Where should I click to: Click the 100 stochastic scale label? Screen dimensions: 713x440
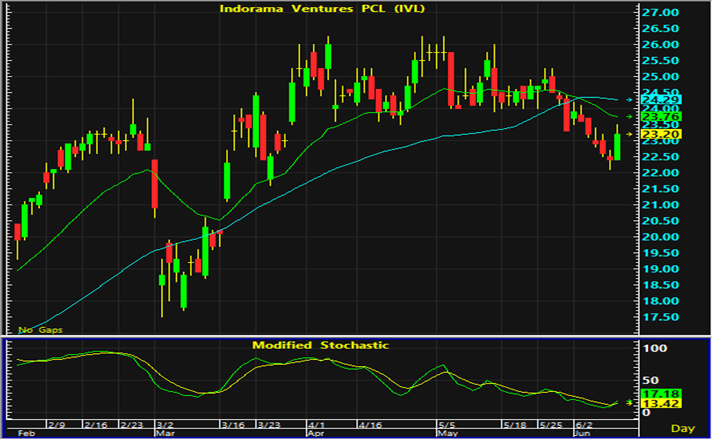pyautogui.click(x=654, y=348)
